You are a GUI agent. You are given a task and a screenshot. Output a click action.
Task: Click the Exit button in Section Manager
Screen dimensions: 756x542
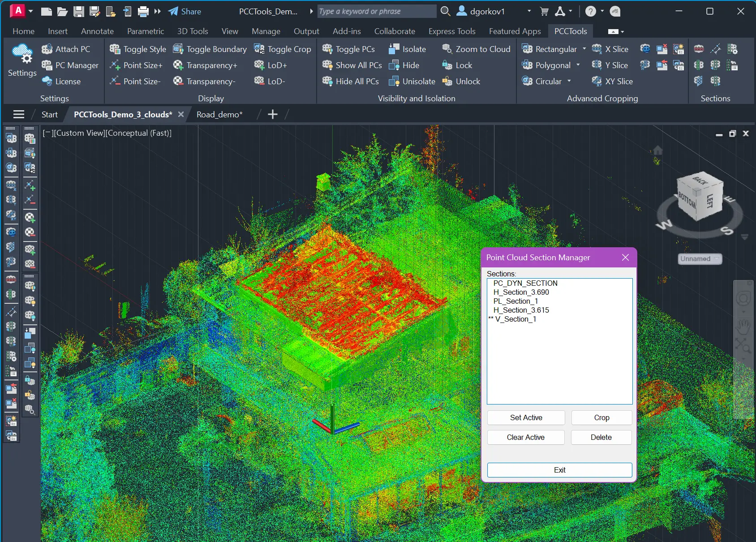click(559, 470)
